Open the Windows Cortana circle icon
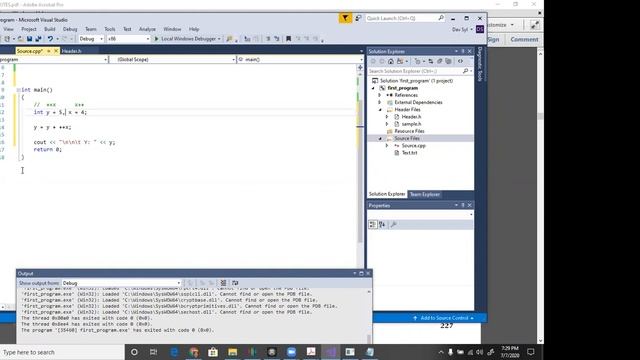This screenshot has height=360, width=640. (134, 352)
